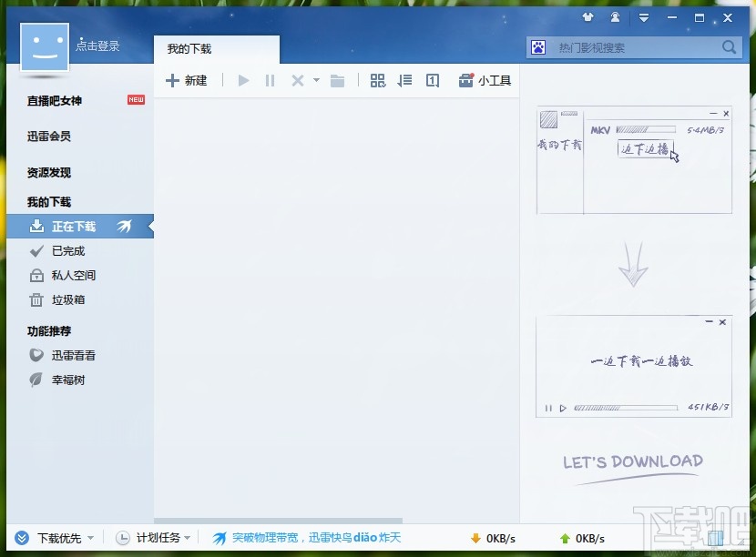Click the grid view icon in toolbar

click(377, 80)
